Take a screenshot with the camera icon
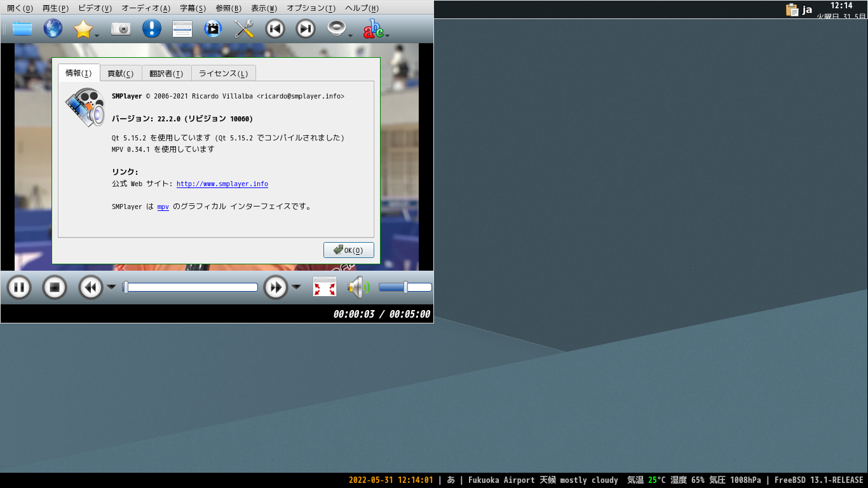This screenshot has height=488, width=868. pyautogui.click(x=121, y=29)
